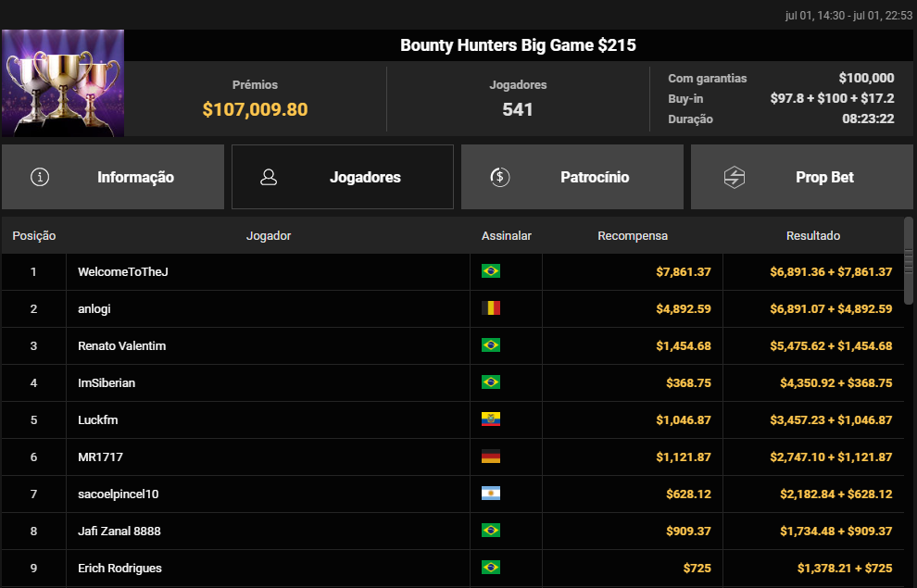
Task: Click result $1,378.21 + $725
Action: click(845, 569)
